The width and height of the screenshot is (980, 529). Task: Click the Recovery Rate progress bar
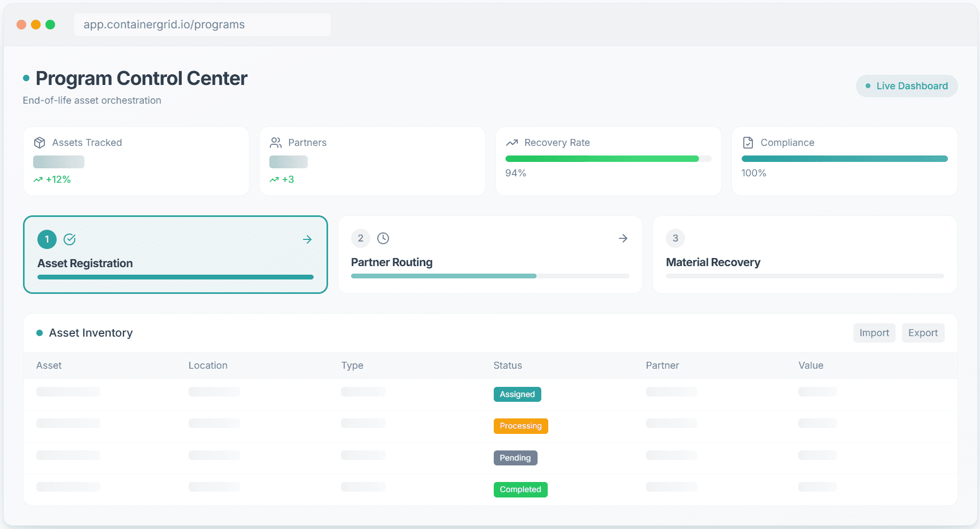point(608,159)
